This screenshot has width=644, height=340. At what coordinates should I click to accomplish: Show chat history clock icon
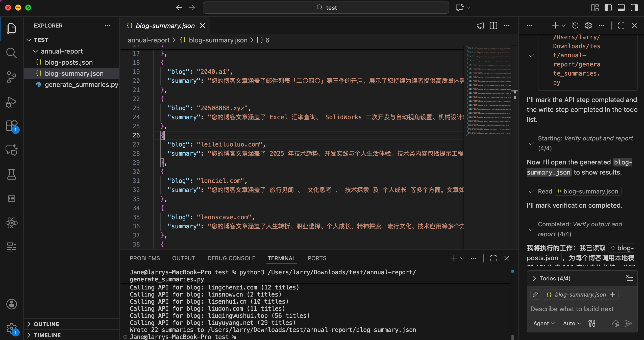(x=575, y=26)
